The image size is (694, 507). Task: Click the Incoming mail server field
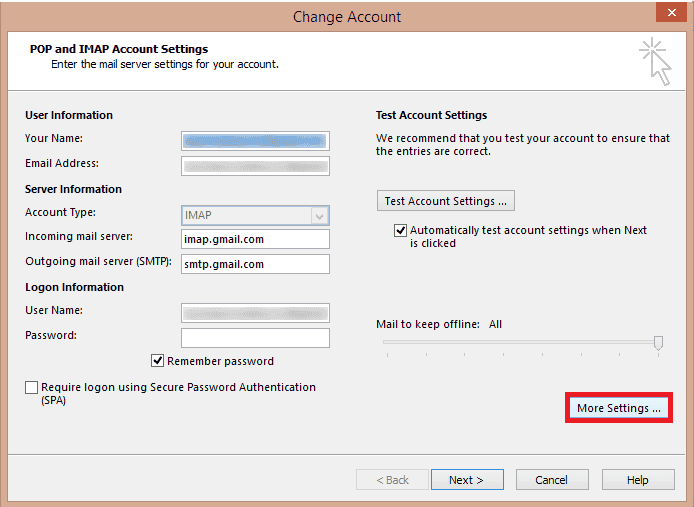(255, 240)
